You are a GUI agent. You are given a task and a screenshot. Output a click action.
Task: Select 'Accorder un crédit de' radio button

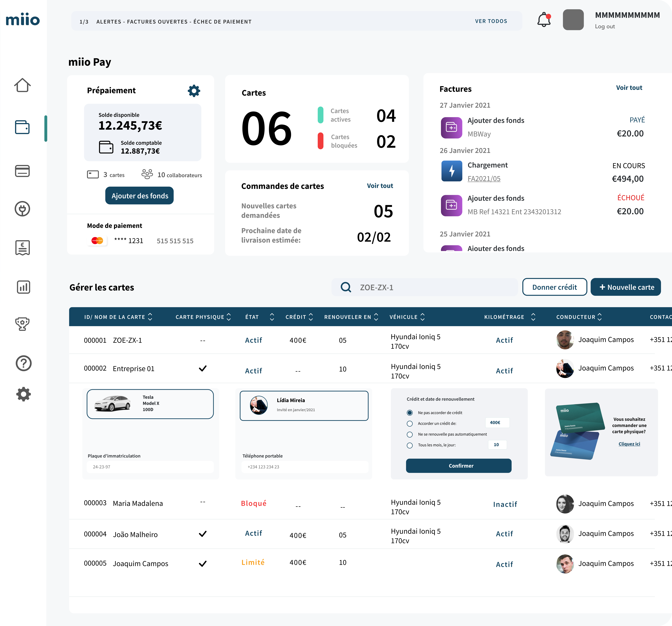(x=410, y=423)
